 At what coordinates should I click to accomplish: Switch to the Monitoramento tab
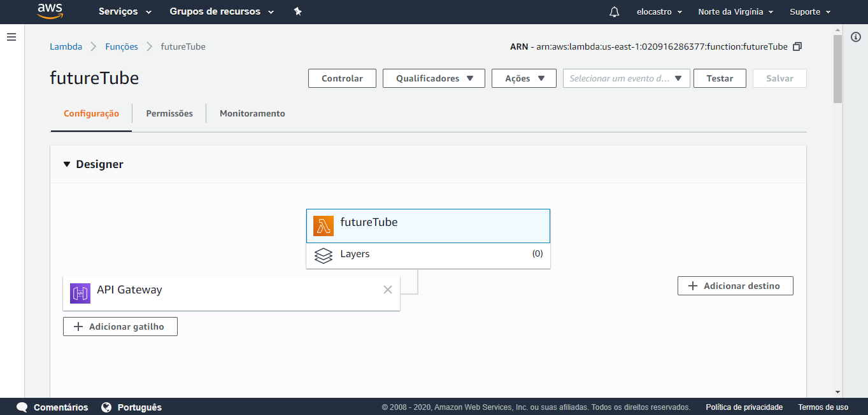[252, 113]
